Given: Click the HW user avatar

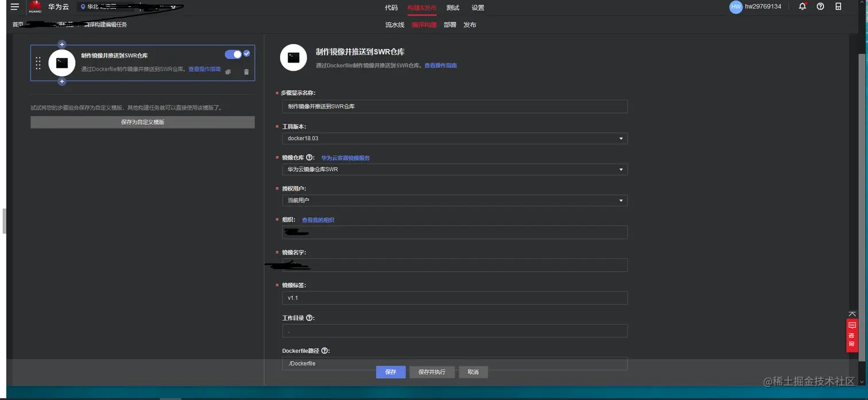Looking at the screenshot, I should [736, 7].
